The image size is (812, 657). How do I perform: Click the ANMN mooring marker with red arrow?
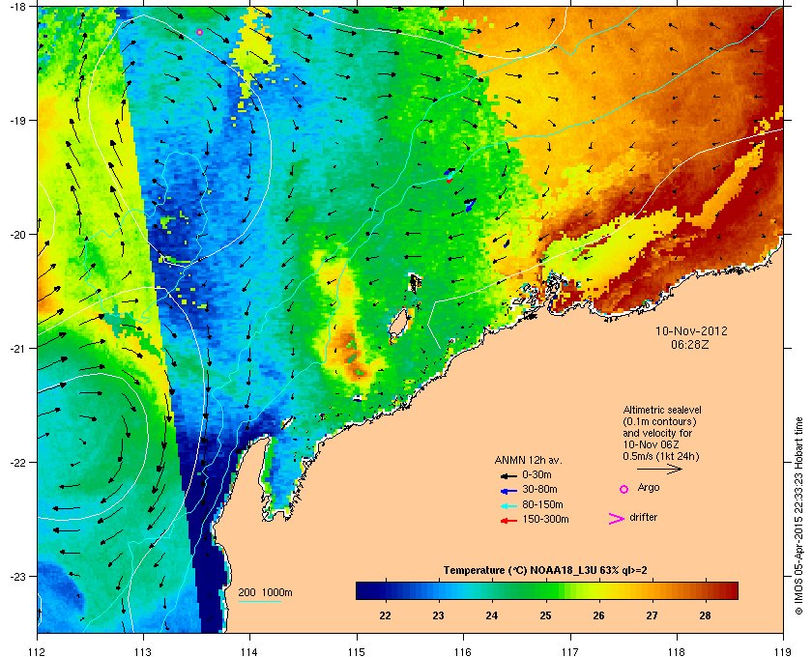449,175
